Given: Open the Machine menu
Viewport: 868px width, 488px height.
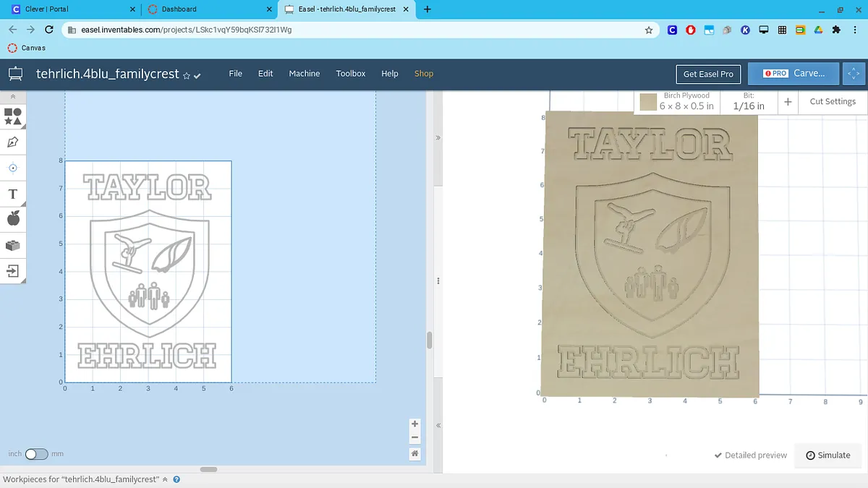Looking at the screenshot, I should [x=305, y=74].
